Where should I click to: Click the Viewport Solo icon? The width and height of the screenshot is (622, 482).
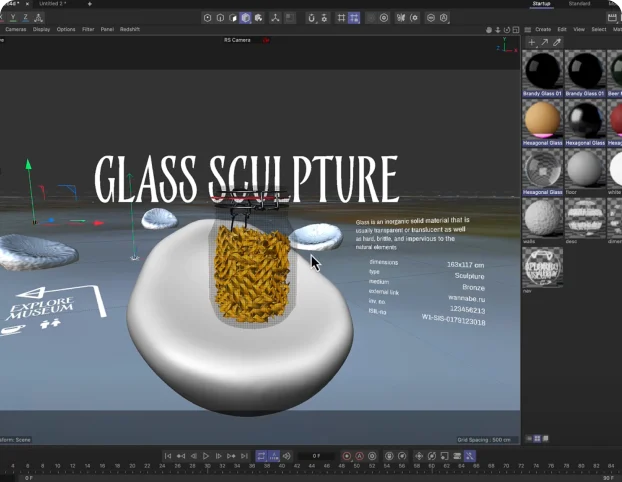pos(290,18)
